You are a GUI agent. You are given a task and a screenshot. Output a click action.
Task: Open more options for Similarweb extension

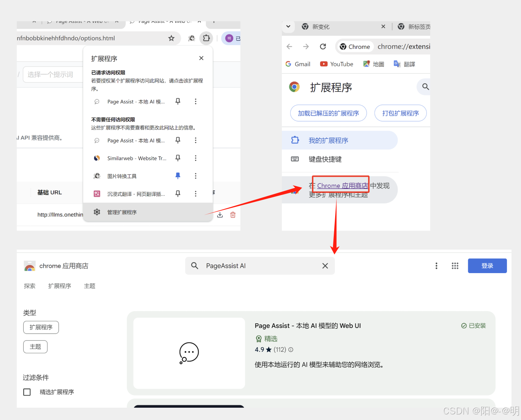click(x=196, y=158)
